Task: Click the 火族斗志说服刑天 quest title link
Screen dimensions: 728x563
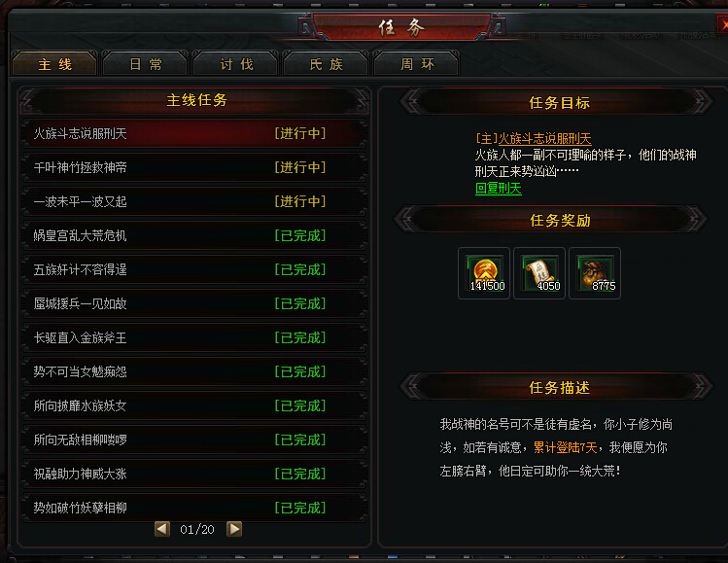Action: [544, 138]
